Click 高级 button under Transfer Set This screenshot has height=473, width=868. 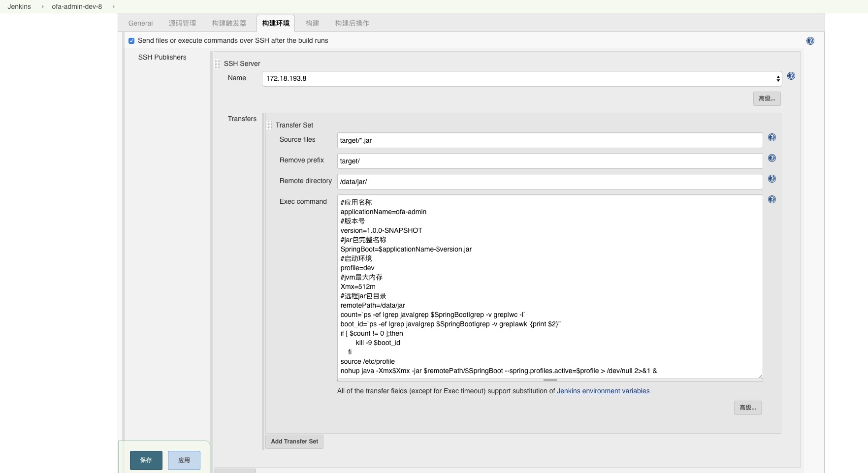747,408
